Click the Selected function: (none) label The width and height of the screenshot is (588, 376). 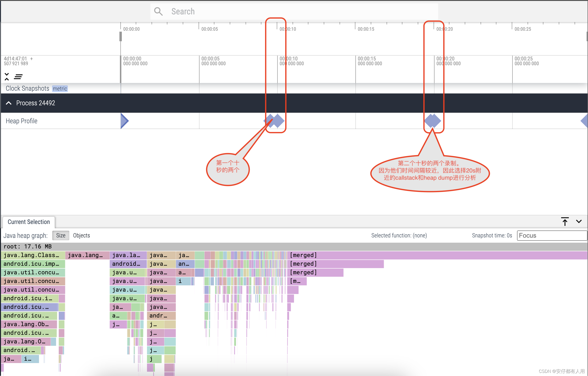coord(399,235)
